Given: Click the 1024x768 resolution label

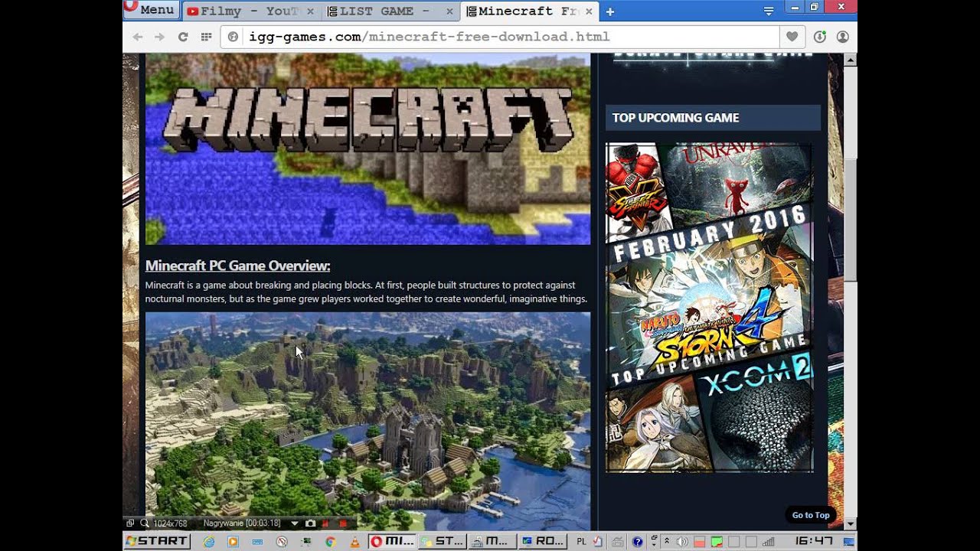Looking at the screenshot, I should [170, 523].
